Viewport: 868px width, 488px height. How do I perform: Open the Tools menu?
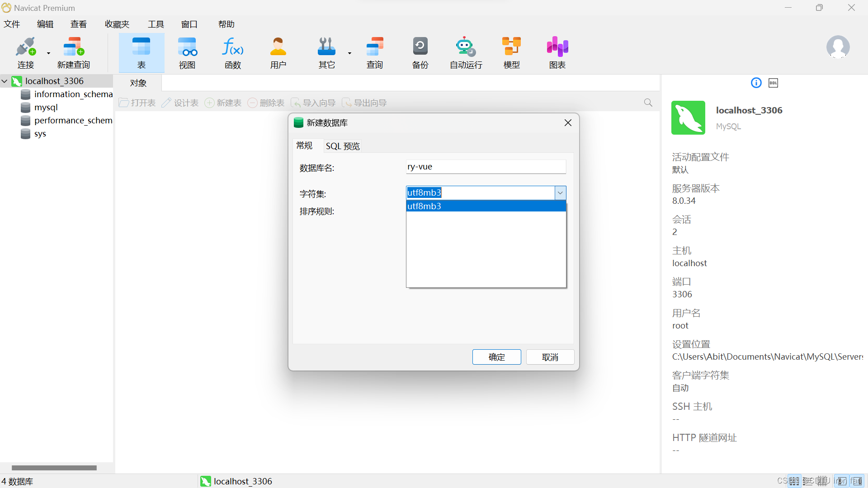click(156, 24)
